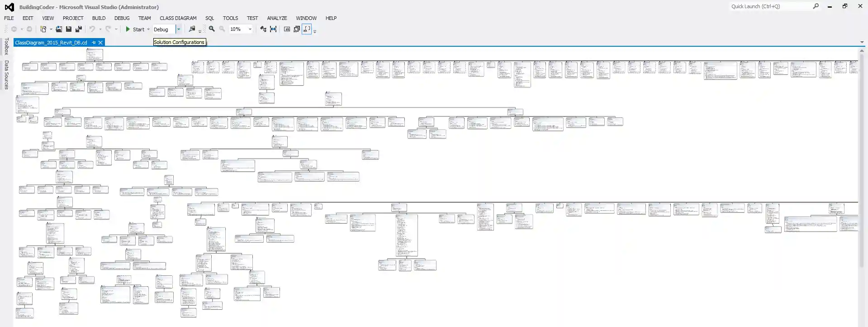Toggle Display Full Signature format
The width and height of the screenshot is (868, 327).
[x=307, y=29]
